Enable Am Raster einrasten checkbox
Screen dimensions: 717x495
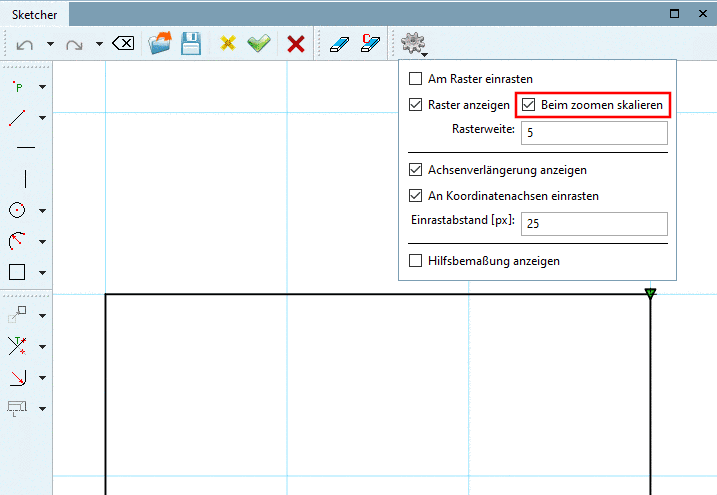(x=415, y=79)
